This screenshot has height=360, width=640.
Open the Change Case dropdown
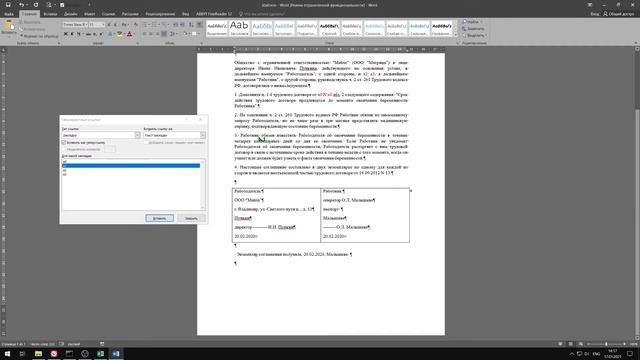(x=125, y=25)
